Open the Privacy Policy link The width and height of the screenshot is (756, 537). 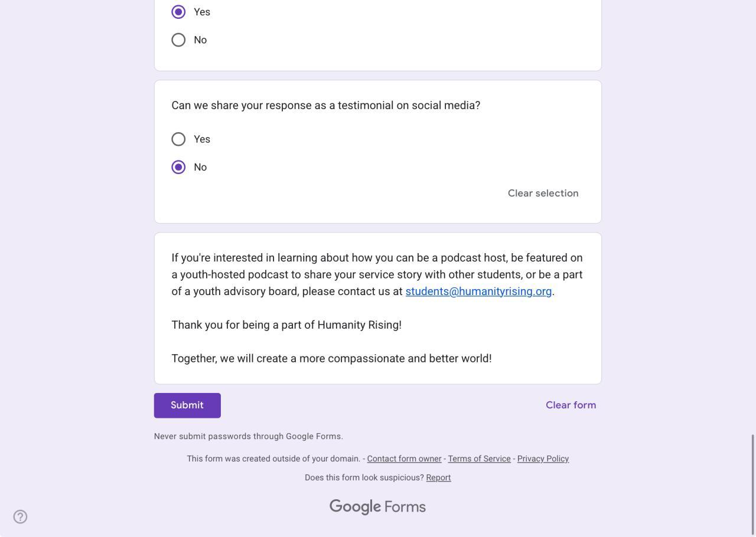543,459
